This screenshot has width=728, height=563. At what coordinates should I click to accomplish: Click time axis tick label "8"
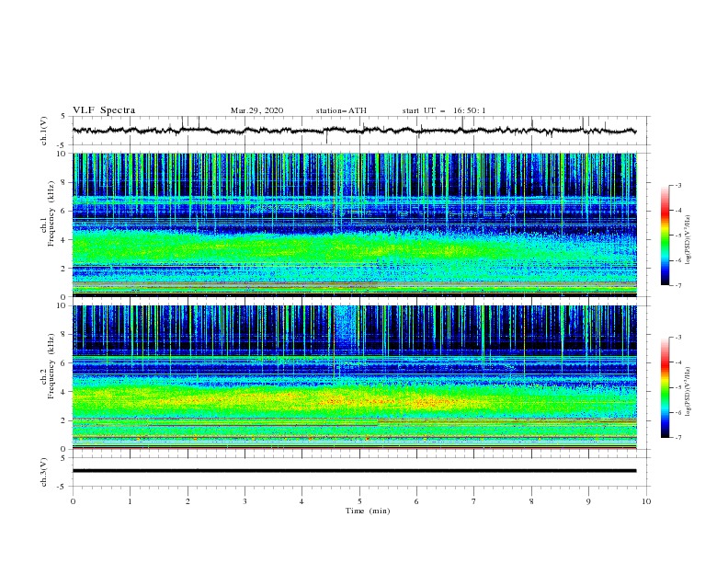pyautogui.click(x=531, y=501)
